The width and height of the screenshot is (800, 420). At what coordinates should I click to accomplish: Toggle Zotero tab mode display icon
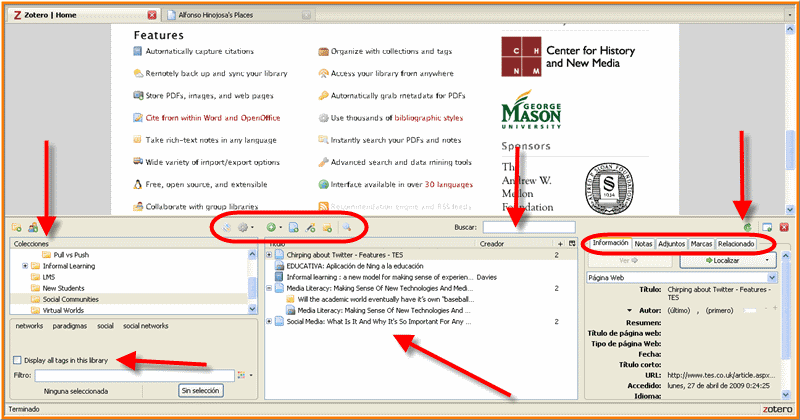tap(767, 228)
